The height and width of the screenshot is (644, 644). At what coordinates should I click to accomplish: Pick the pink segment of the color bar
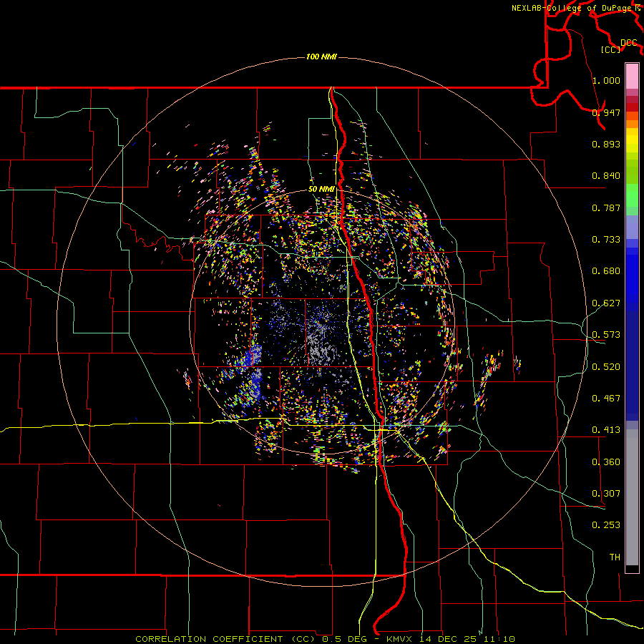(x=632, y=76)
